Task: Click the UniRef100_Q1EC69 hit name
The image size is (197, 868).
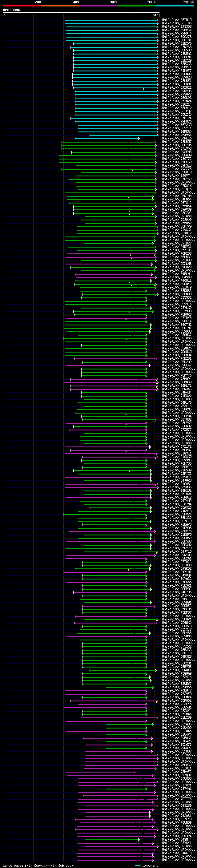Action: point(177,162)
